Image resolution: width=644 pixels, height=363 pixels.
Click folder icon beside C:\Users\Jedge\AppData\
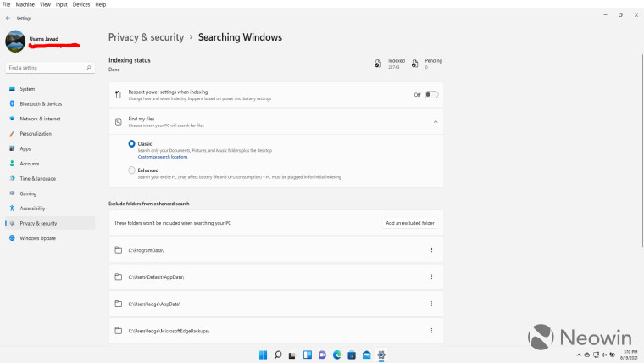coord(119,304)
